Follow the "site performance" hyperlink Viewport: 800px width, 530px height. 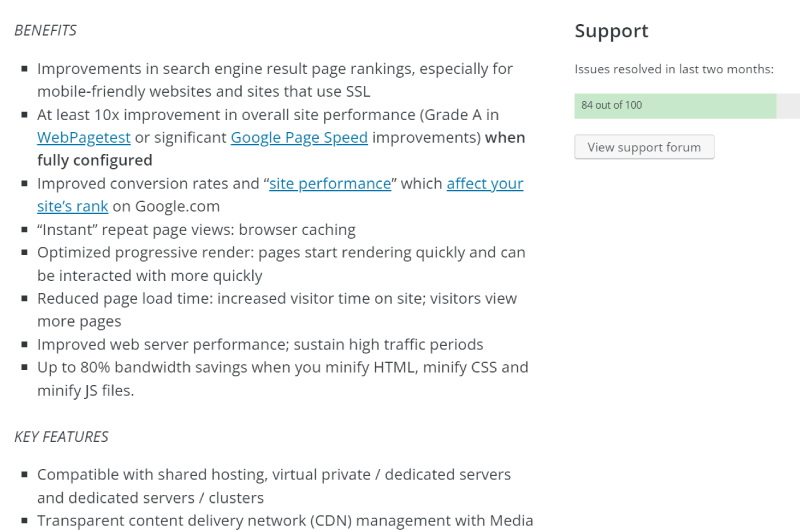point(330,184)
